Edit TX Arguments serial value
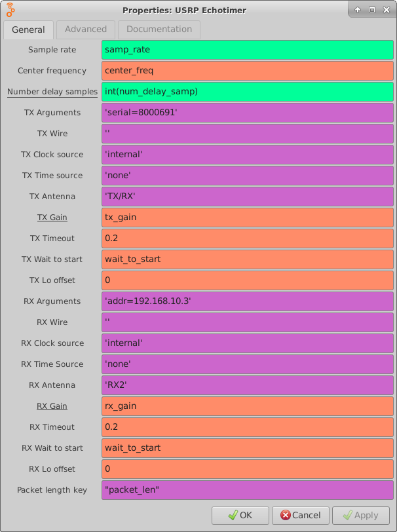The image size is (397, 532). [x=248, y=113]
